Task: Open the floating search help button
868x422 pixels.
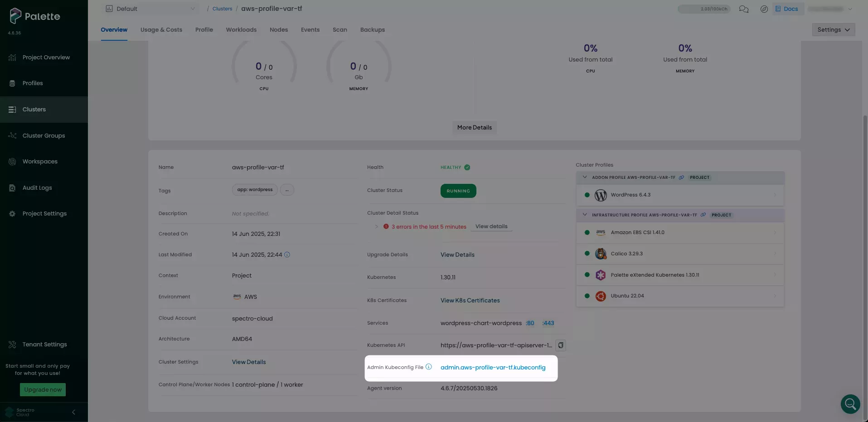Action: pos(850,404)
